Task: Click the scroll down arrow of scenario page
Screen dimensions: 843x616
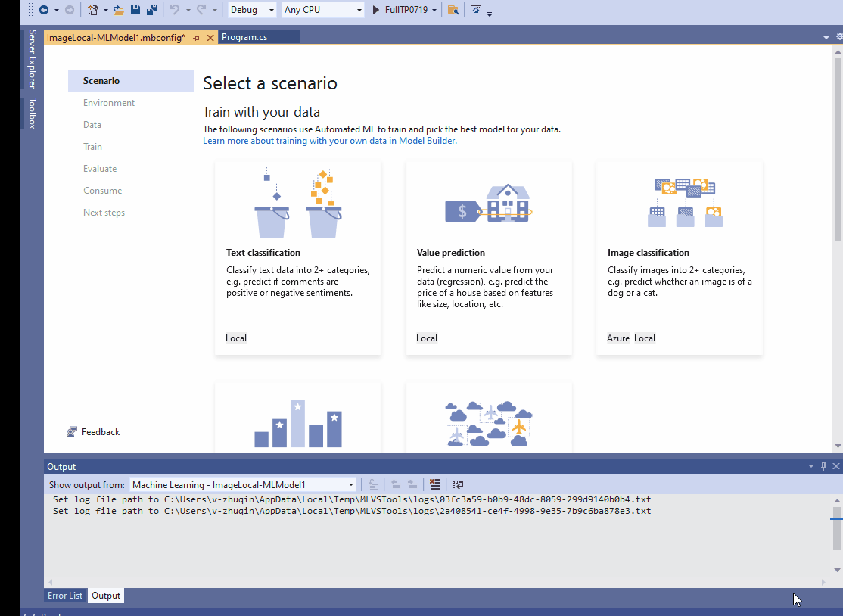Action: (838, 446)
